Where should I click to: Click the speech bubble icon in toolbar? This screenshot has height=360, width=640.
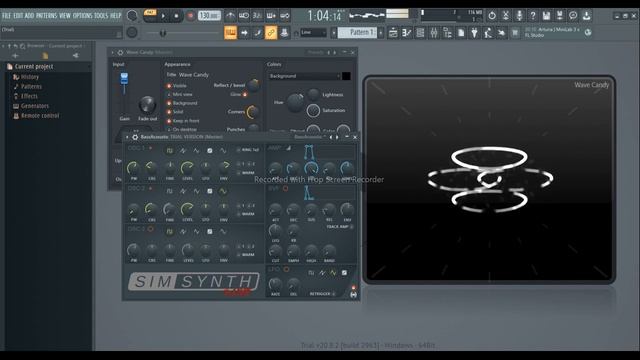click(573, 16)
